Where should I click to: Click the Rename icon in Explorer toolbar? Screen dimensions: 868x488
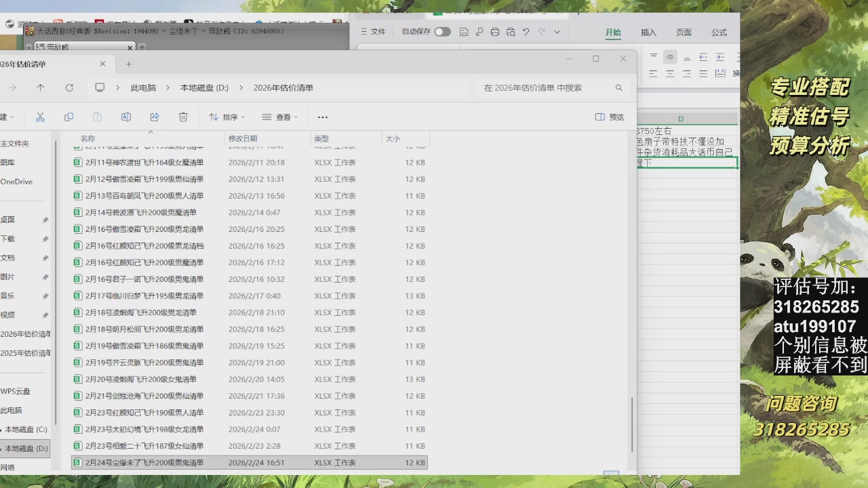pyautogui.click(x=125, y=117)
